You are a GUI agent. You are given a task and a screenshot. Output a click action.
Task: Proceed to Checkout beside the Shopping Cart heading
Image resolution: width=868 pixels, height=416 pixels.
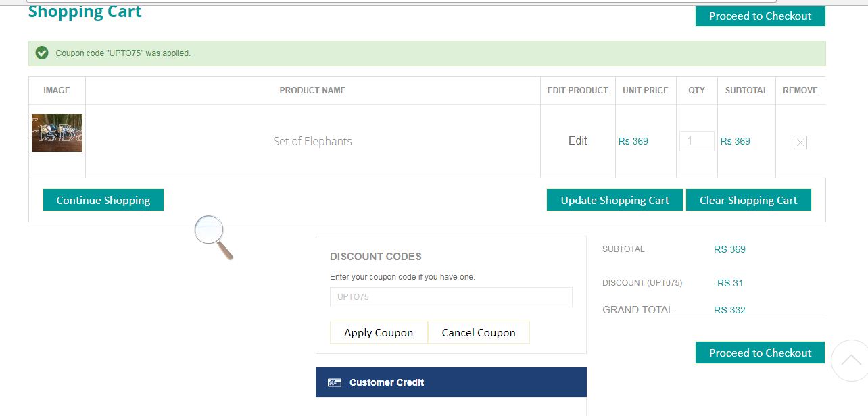coord(760,16)
